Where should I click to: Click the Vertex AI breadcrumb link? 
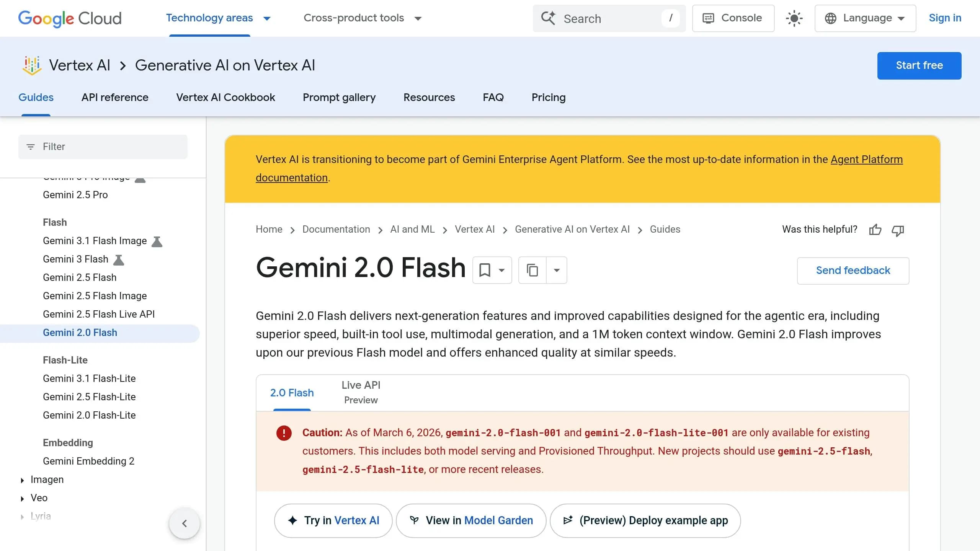(x=475, y=229)
